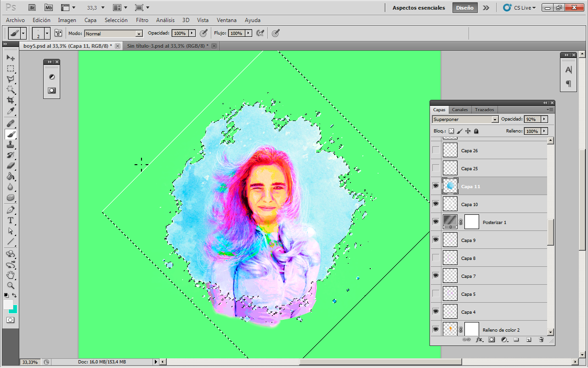Image resolution: width=588 pixels, height=368 pixels.
Task: Launch Mini Bridge from application bar
Action: (x=48, y=8)
